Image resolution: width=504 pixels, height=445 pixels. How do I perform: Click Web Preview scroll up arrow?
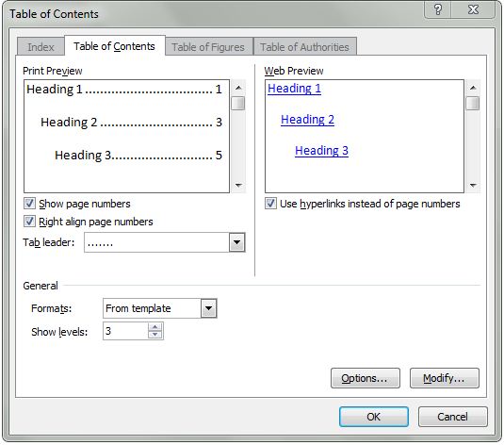[x=473, y=88]
